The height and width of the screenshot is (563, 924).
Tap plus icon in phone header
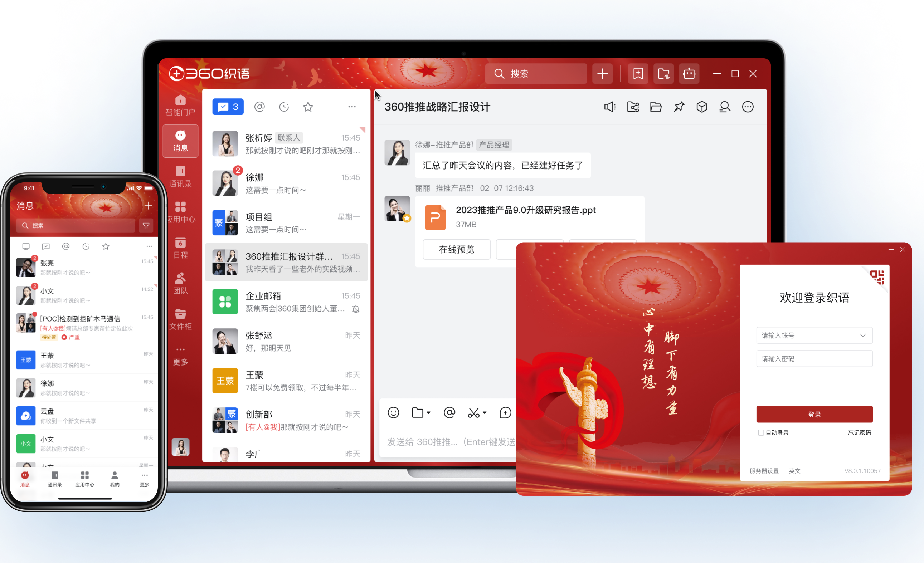(x=149, y=206)
